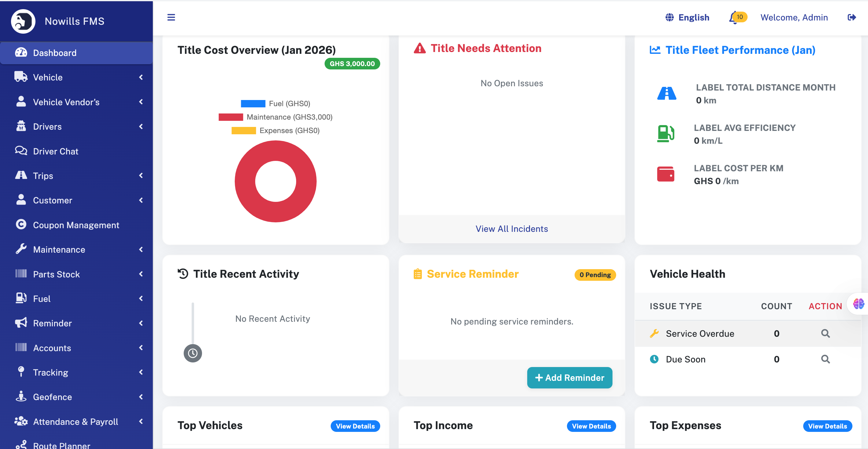Click the Nowills FMS logo
Screen dimensions: 868x449
coord(23,21)
